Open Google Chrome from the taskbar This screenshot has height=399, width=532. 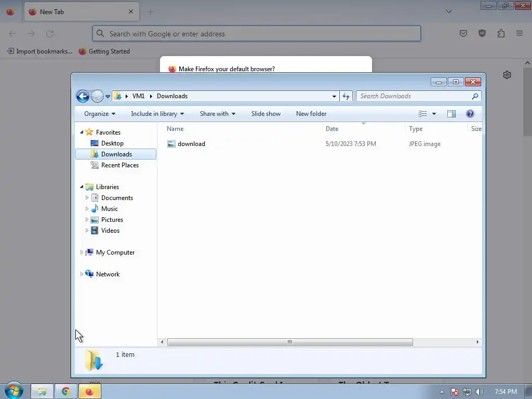(x=65, y=392)
